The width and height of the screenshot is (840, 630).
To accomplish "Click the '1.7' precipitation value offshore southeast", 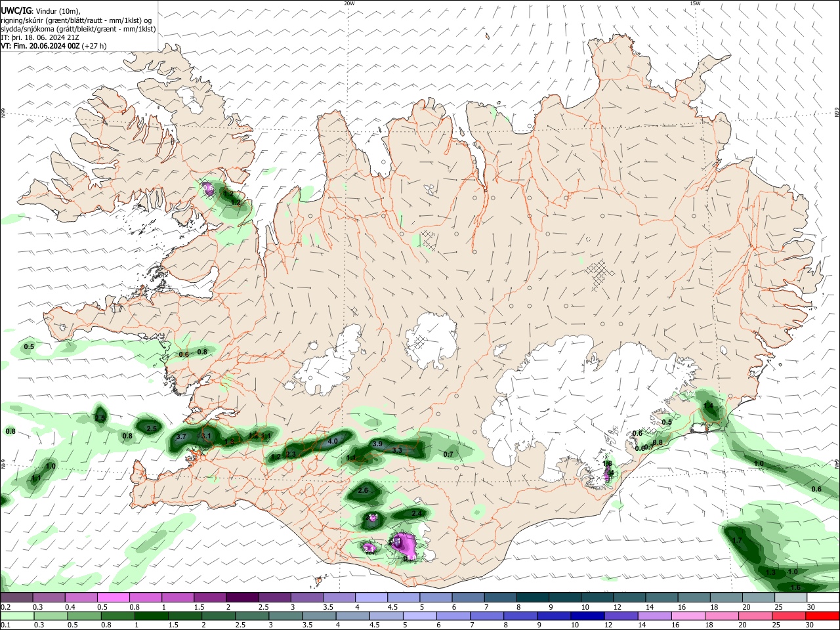I will [x=737, y=541].
